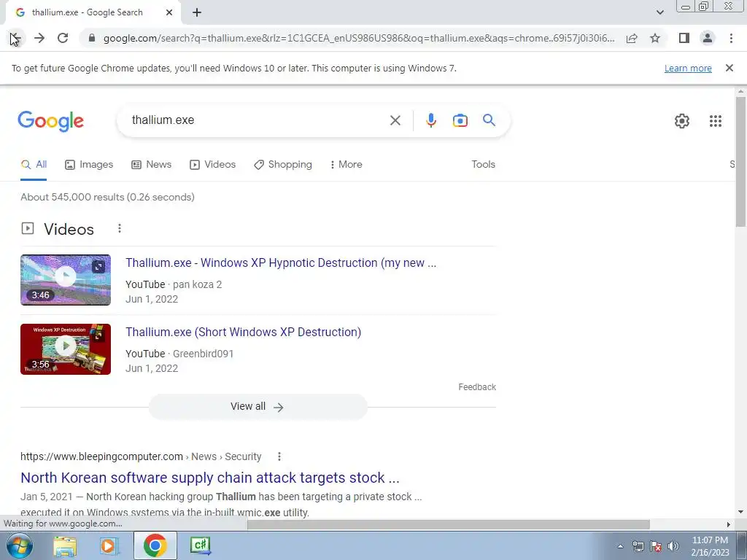
Task: Click the browser forward arrow
Action: pos(39,38)
